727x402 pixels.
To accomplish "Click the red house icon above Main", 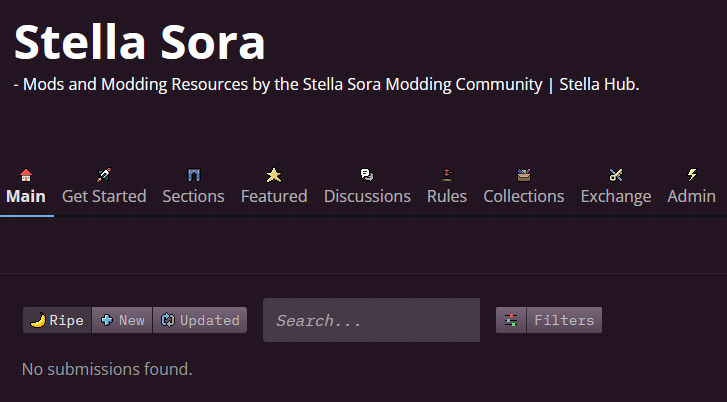I will click(26, 175).
